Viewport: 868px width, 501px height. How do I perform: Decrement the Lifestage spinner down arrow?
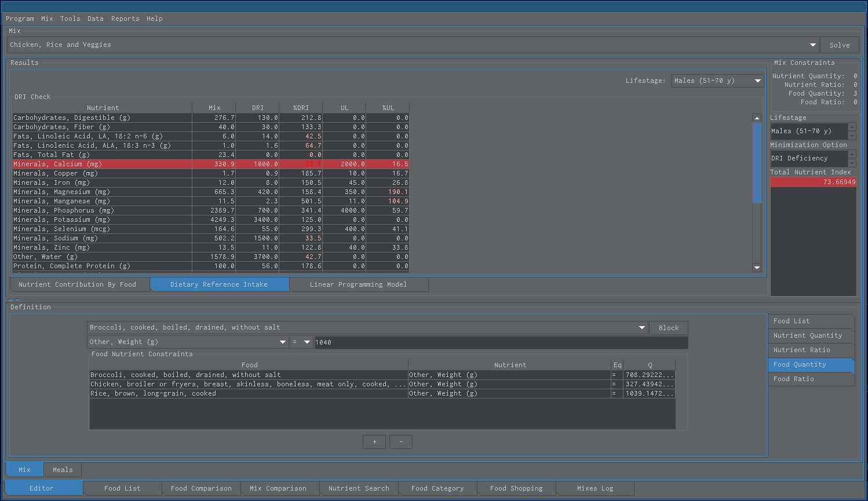(852, 136)
